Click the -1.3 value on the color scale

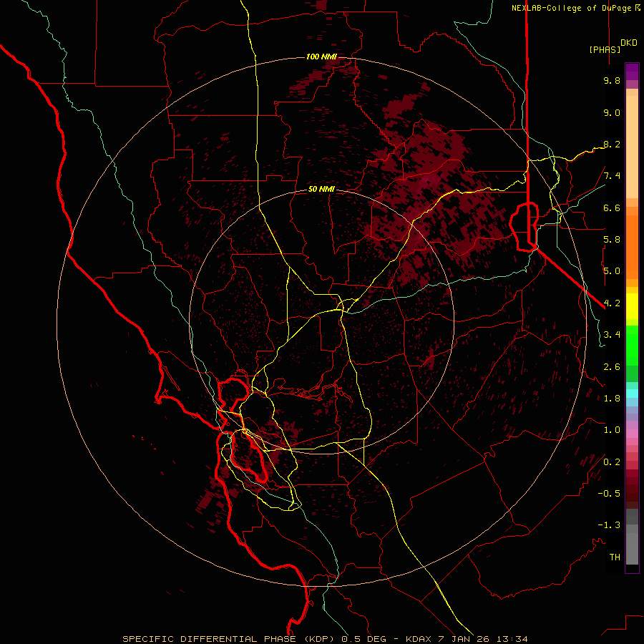[609, 525]
